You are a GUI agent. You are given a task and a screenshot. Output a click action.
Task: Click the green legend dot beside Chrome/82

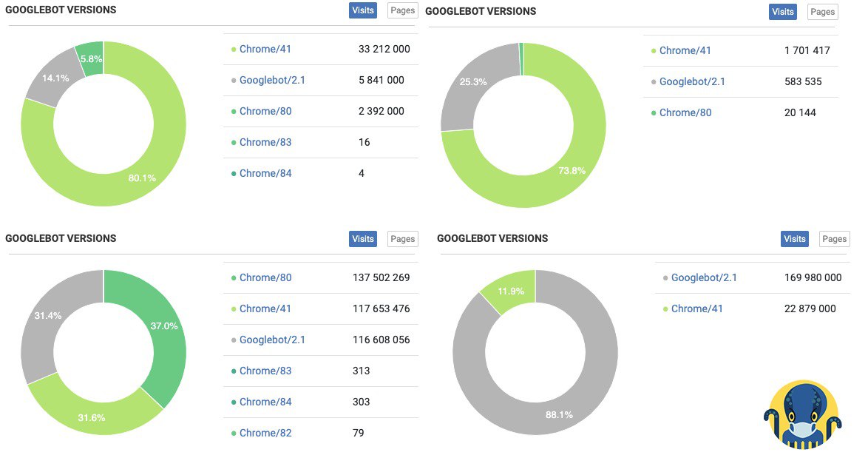click(x=234, y=434)
